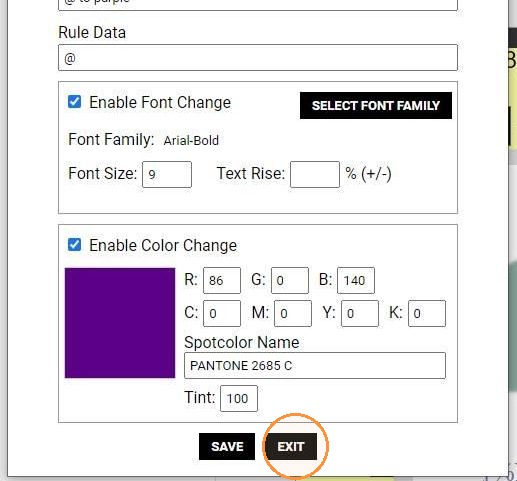Image resolution: width=517 pixels, height=481 pixels.
Task: Click the Save button
Action: point(227,446)
